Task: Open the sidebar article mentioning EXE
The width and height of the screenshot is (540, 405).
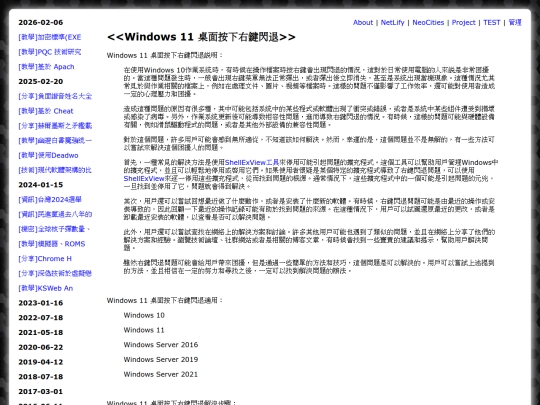Action: click(x=50, y=37)
